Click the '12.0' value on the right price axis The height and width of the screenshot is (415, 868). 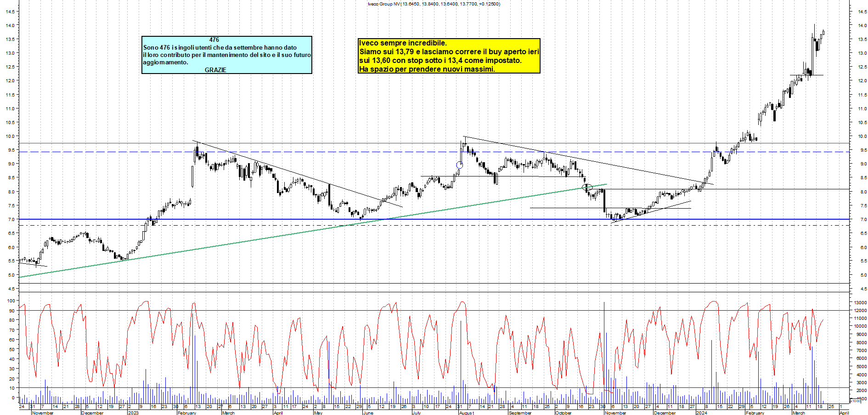tap(862, 81)
